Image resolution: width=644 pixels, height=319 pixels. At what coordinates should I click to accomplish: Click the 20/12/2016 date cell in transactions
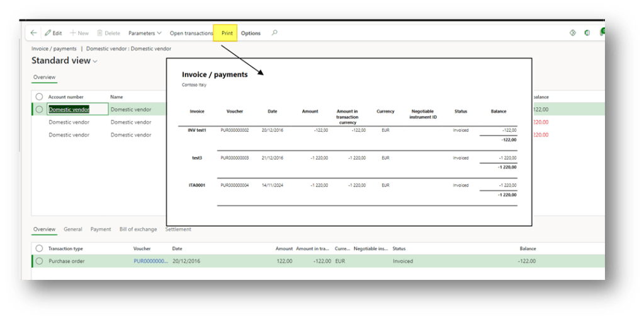[x=186, y=261]
